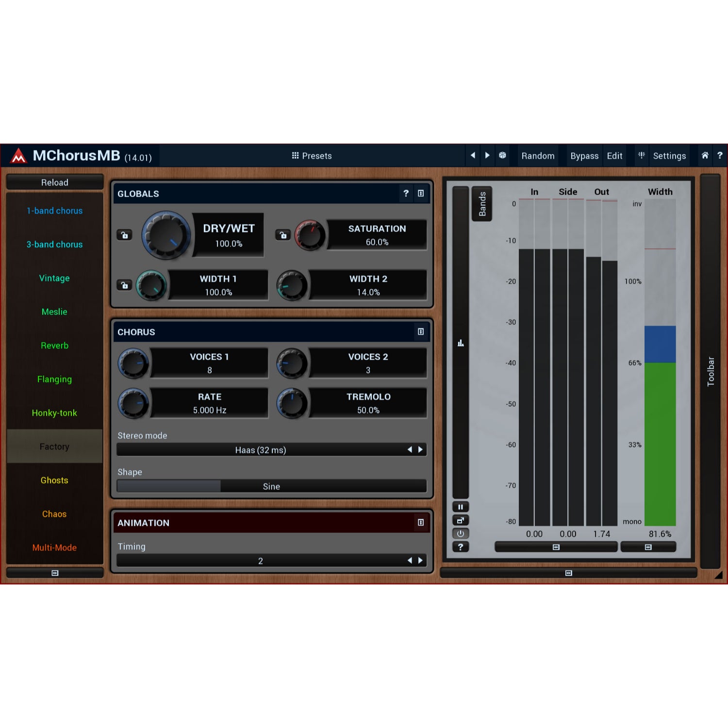This screenshot has width=728, height=728.
Task: Select previous Stereo mode option
Action: (x=410, y=450)
